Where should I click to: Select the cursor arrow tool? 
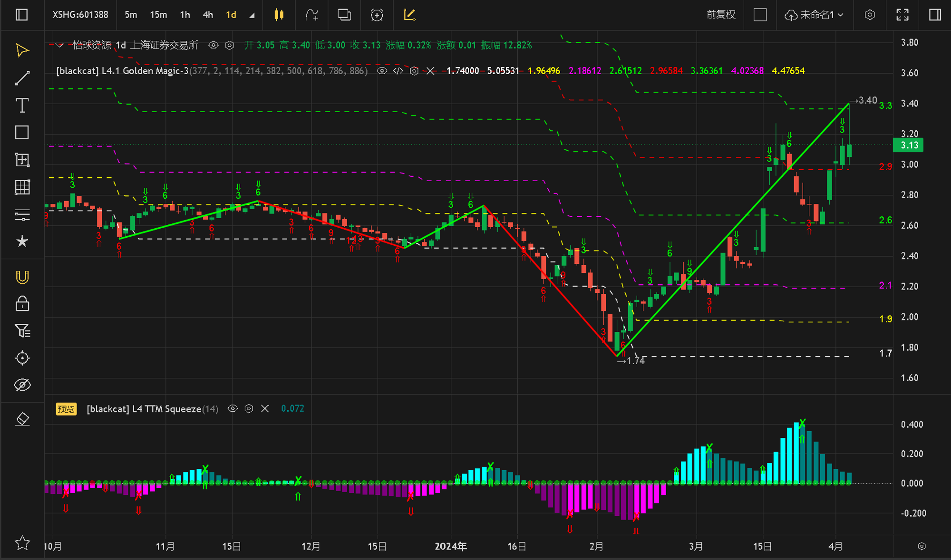pos(22,50)
